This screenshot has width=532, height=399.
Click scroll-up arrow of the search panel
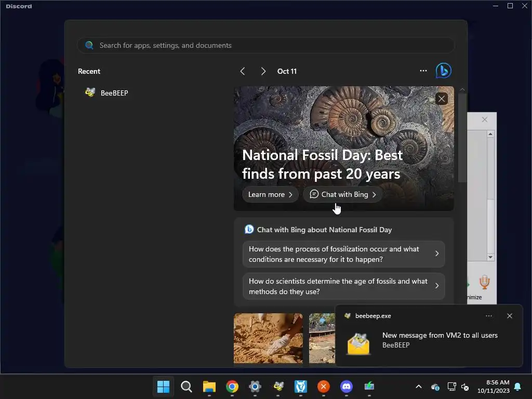click(462, 89)
